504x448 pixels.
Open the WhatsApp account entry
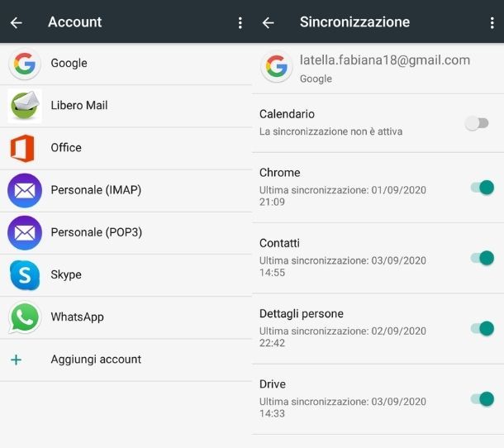coord(126,317)
